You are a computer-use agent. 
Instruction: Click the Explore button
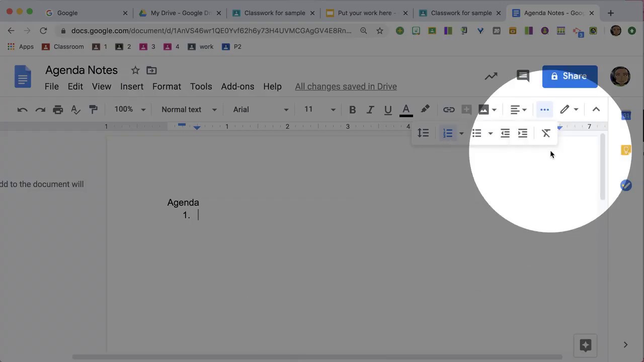click(x=585, y=345)
